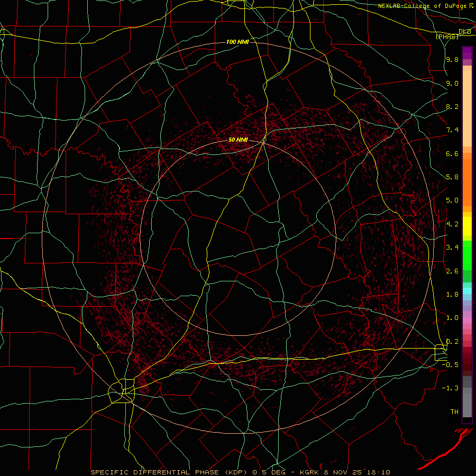This screenshot has height=476, width=476.
Task: Click the 9.8 value on the color scale
Action: pos(452,60)
